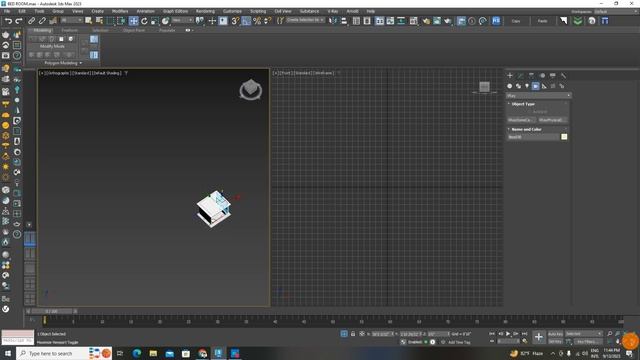Open the Help menu
This screenshot has height=360, width=640.
(371, 11)
